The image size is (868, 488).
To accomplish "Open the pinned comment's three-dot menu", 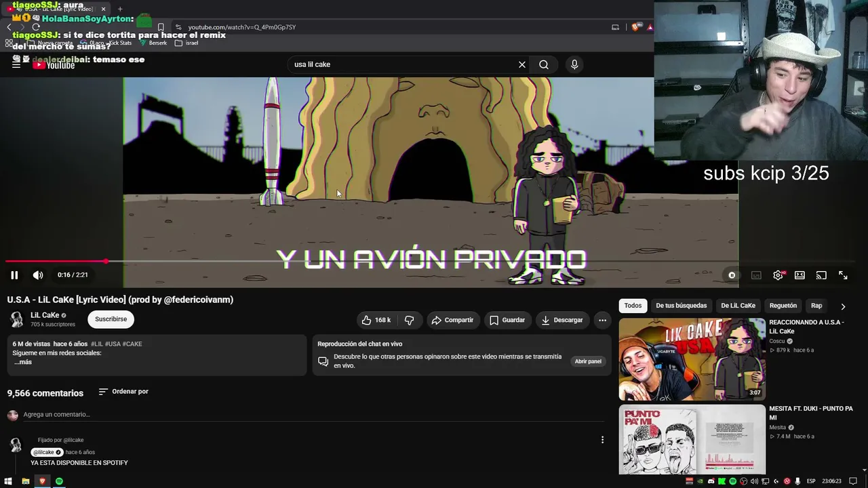I will pos(602,440).
